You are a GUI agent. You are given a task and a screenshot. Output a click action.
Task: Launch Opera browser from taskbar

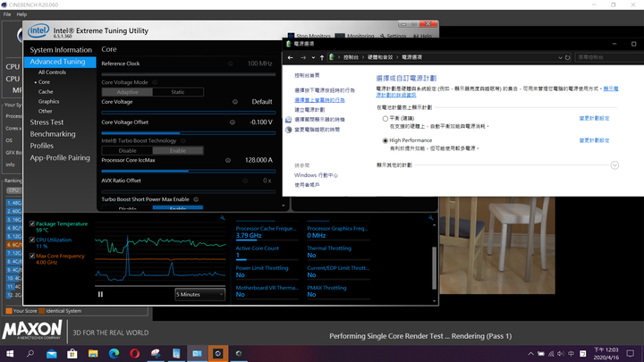[x=135, y=353]
